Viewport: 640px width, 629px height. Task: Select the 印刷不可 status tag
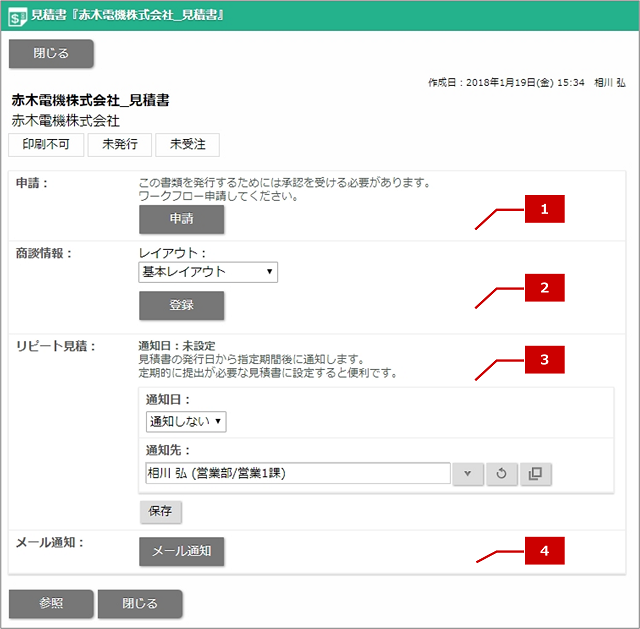click(46, 144)
